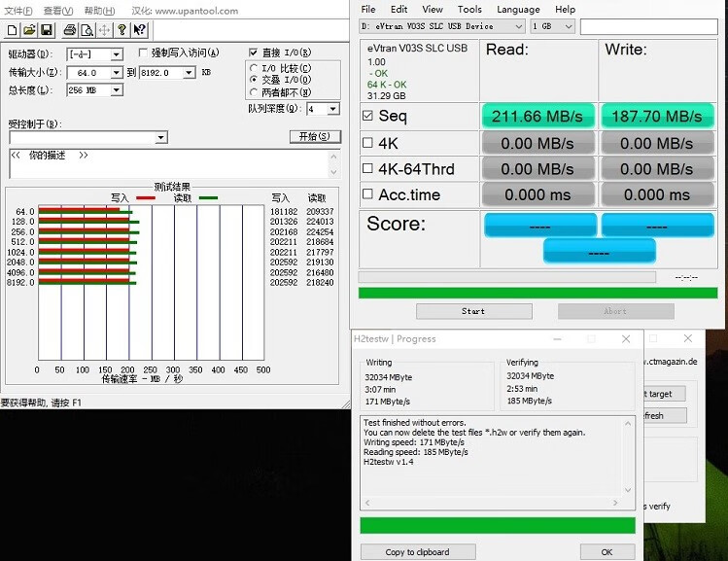This screenshot has width=728, height=561.
Task: Open the 查看 menu
Action: pyautogui.click(x=52, y=11)
